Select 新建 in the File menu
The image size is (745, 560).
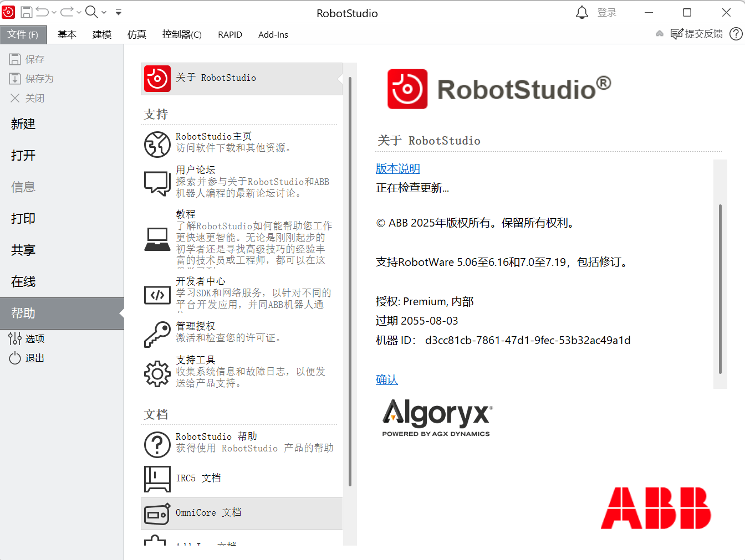click(23, 124)
